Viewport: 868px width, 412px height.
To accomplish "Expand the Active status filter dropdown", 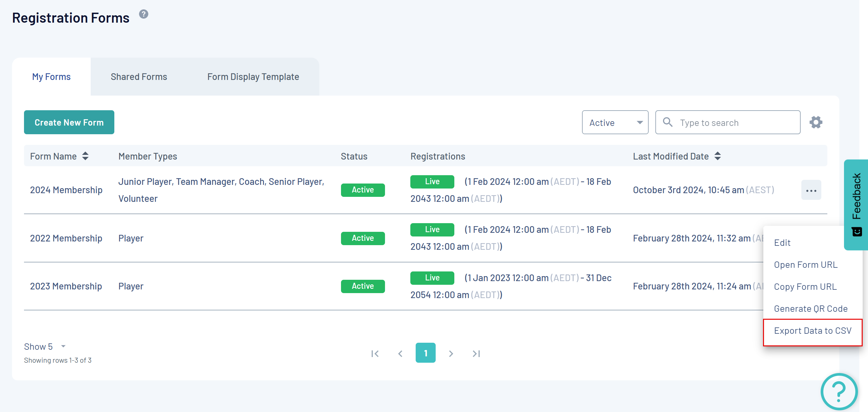I will click(615, 123).
